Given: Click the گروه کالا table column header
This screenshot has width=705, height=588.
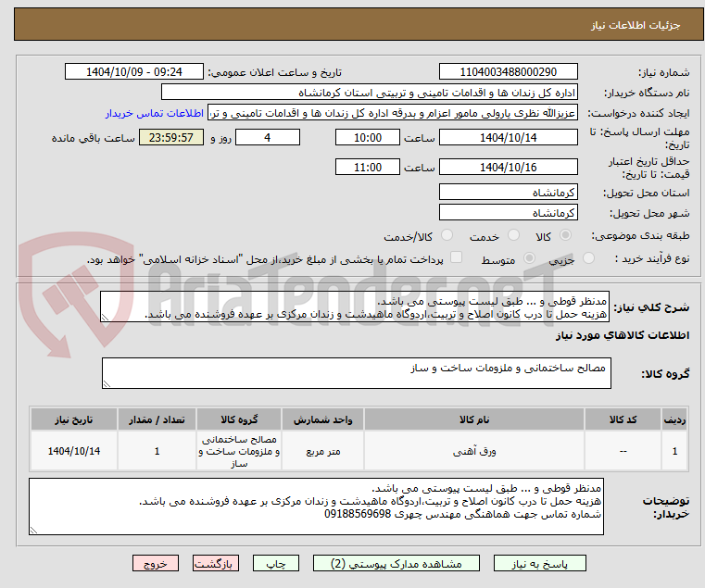Looking at the screenshot, I should [x=239, y=419].
